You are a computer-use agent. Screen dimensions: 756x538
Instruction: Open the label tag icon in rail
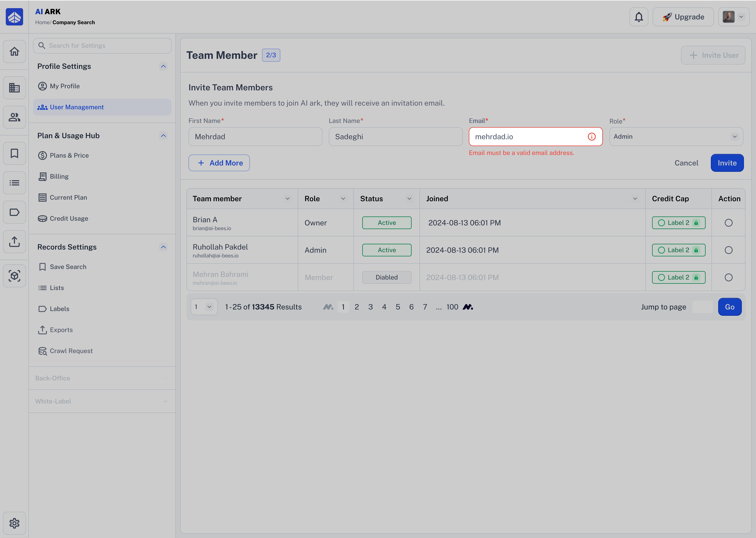14,212
